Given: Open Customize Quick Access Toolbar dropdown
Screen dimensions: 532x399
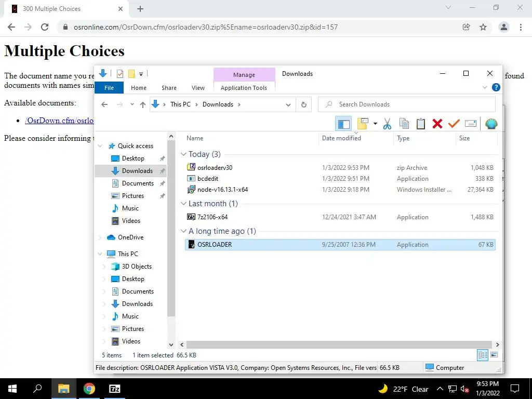Looking at the screenshot, I should [x=141, y=74].
